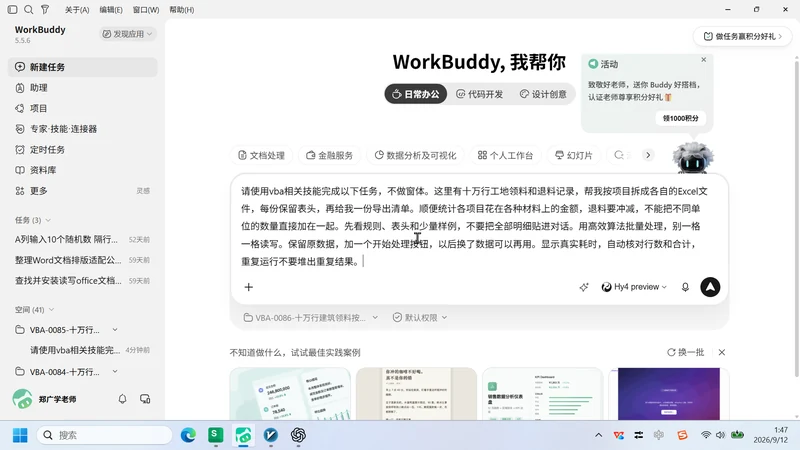The height and width of the screenshot is (450, 800).
Task: Click the 郑广学老师 profile avatar
Action: [x=22, y=399]
